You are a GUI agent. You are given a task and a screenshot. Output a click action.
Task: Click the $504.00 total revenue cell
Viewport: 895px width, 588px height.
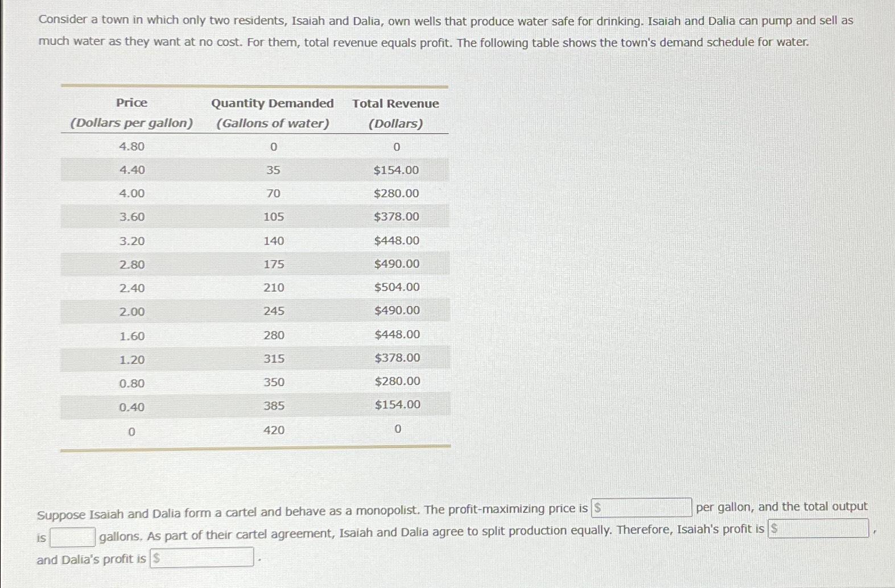[x=397, y=287]
